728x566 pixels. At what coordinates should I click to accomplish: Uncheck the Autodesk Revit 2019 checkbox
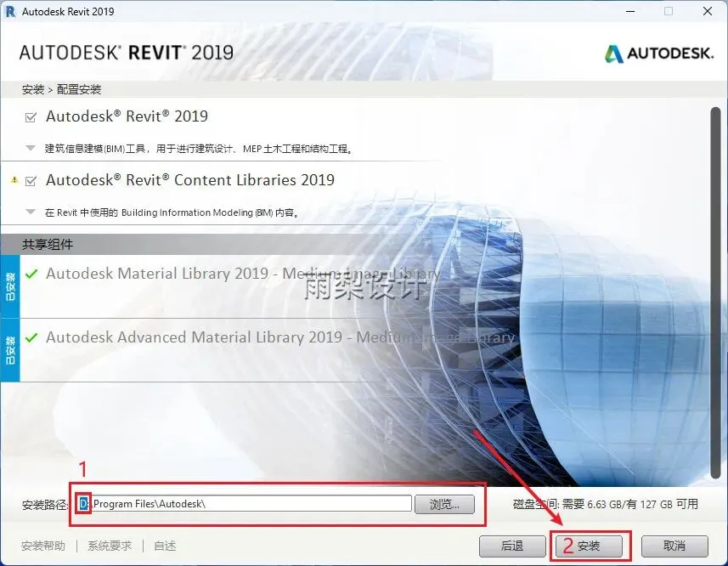click(31, 117)
